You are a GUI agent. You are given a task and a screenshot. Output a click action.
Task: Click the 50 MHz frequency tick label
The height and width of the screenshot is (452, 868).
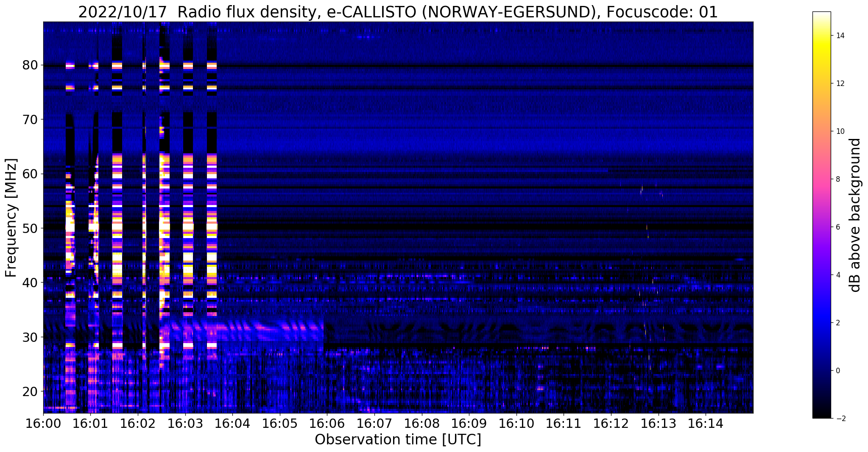click(30, 228)
